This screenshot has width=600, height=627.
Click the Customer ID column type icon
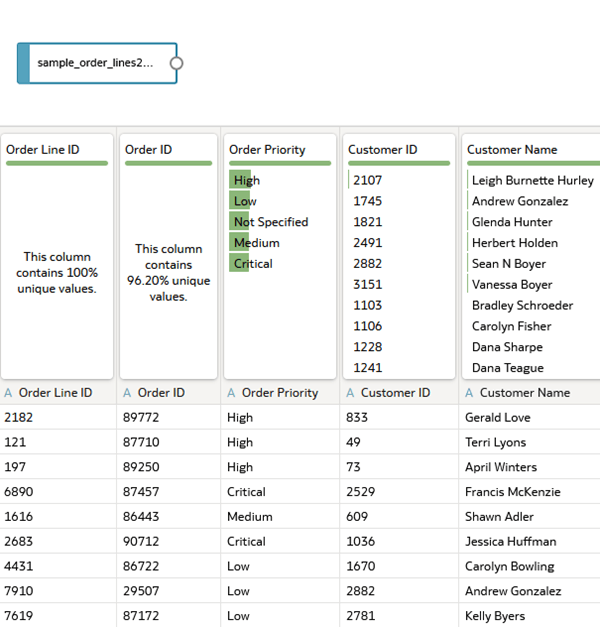[x=350, y=393]
